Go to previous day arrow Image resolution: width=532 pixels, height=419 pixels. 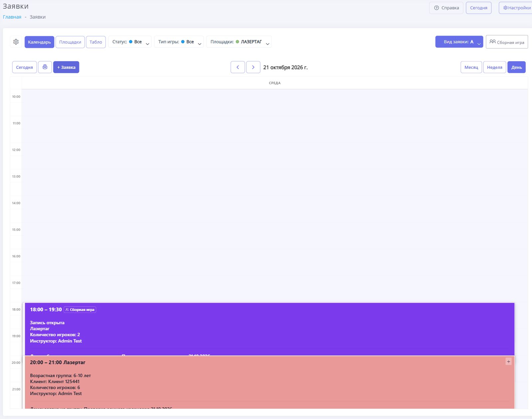click(238, 67)
